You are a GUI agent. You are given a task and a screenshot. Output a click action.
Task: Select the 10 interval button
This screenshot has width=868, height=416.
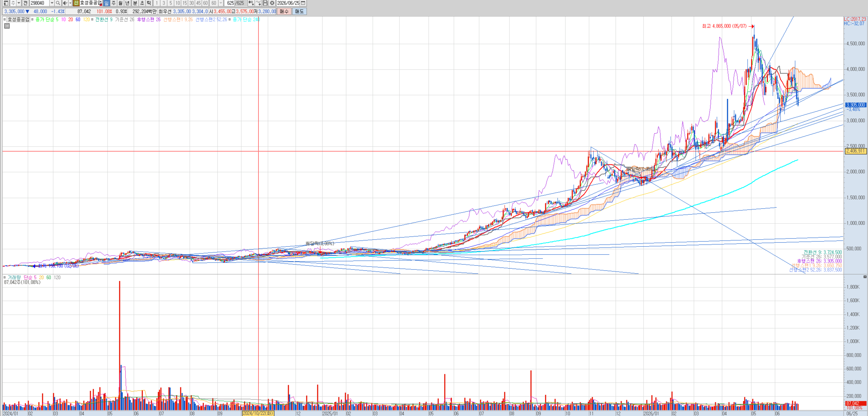click(178, 3)
